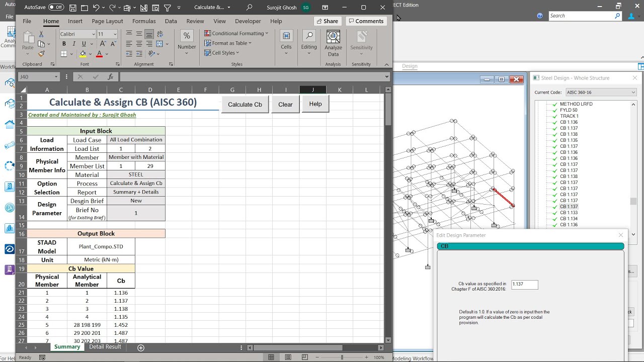Apply the Borders button
The height and width of the screenshot is (362, 644).
pyautogui.click(x=64, y=54)
